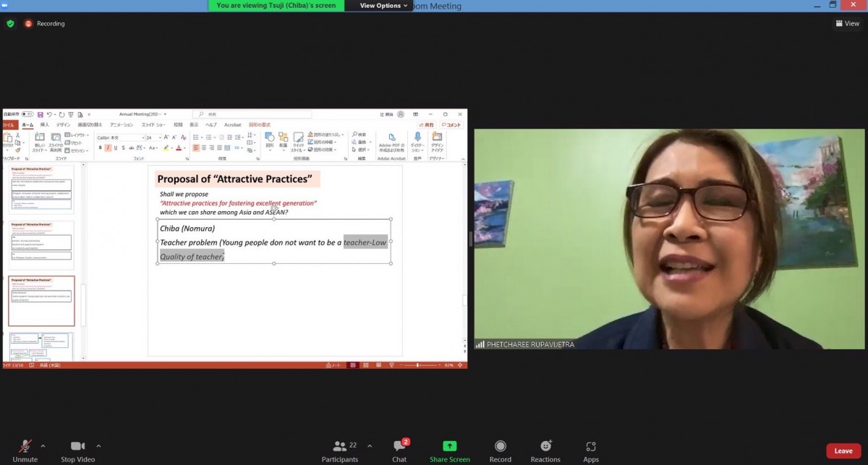Select the highlighted slide thumbnail in the panel

(x=41, y=301)
